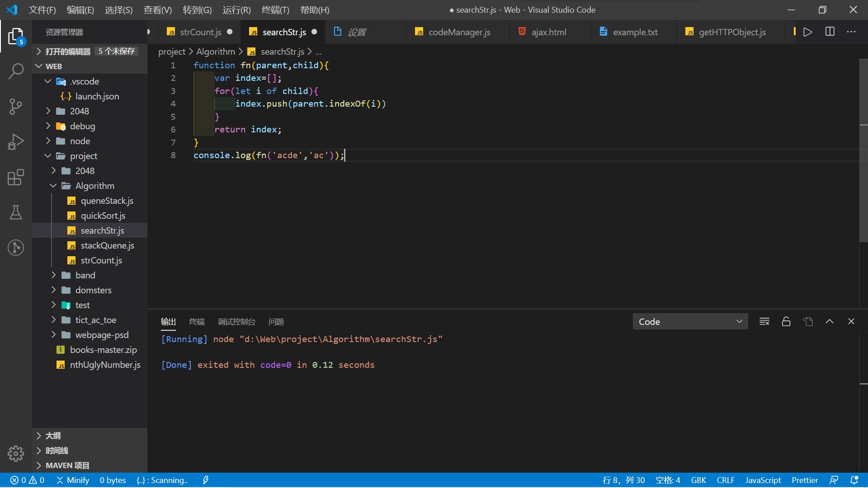868x488 pixels.
Task: Lock auto-scrolling in the Output panel
Action: pyautogui.click(x=786, y=321)
